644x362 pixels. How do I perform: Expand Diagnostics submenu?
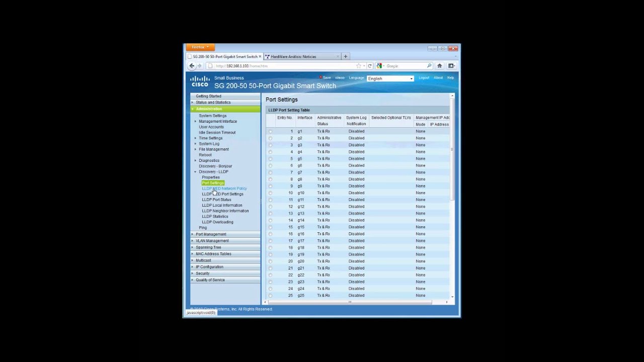click(x=209, y=160)
